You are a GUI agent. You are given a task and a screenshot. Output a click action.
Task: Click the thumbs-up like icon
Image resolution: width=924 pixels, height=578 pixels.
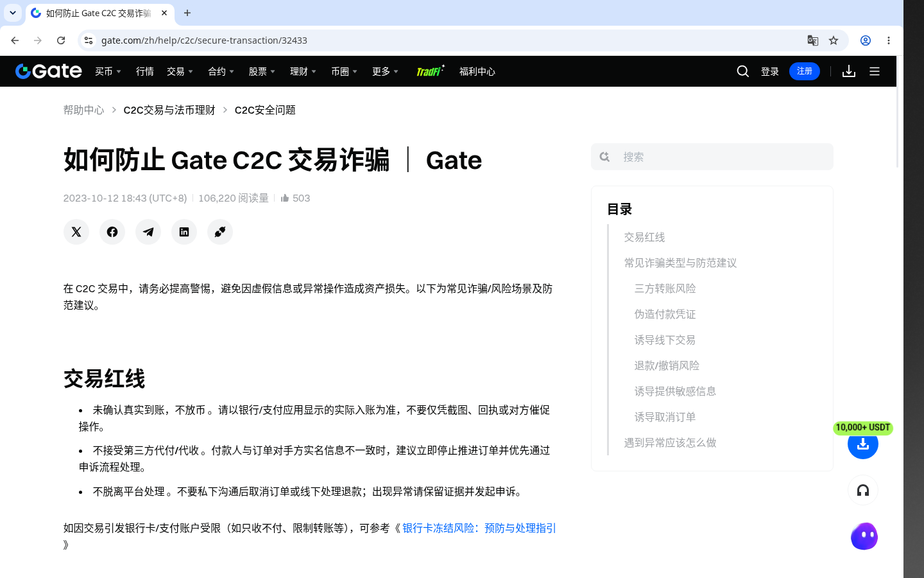pyautogui.click(x=285, y=198)
